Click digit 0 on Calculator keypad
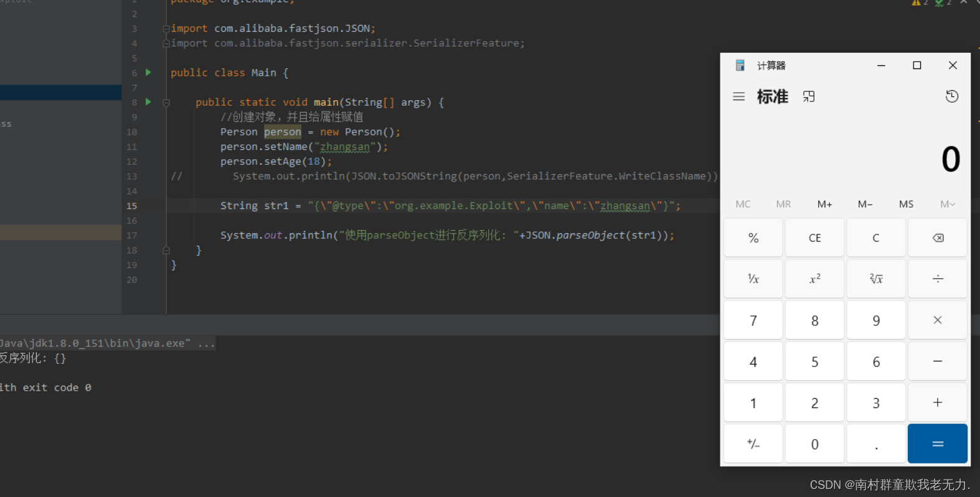 click(814, 444)
